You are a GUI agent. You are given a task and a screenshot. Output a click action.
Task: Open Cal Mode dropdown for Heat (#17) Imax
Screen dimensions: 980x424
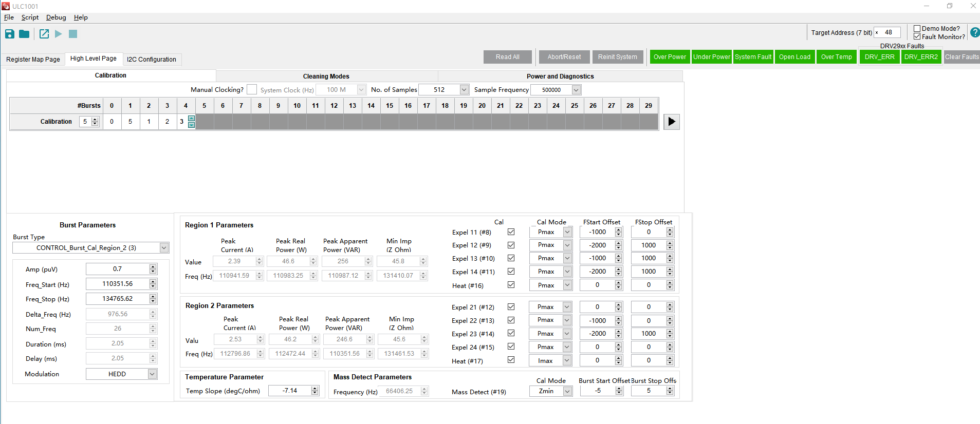(x=567, y=361)
